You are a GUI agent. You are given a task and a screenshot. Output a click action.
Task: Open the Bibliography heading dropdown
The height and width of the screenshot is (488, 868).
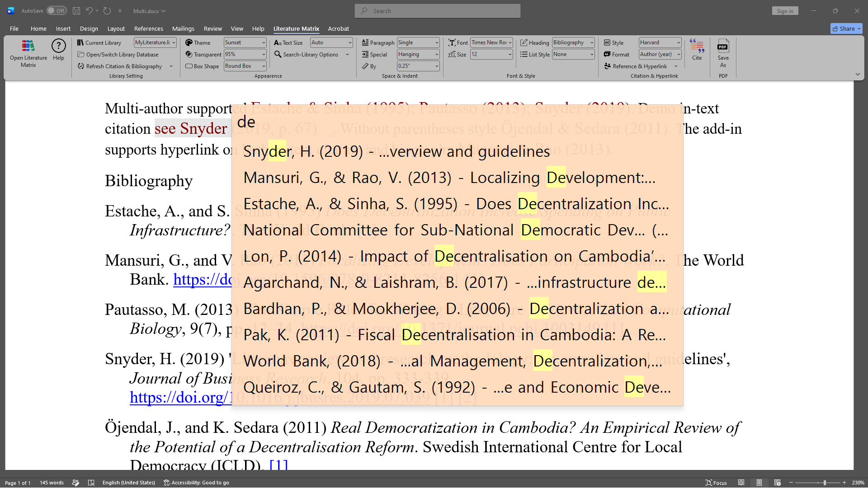(x=592, y=42)
